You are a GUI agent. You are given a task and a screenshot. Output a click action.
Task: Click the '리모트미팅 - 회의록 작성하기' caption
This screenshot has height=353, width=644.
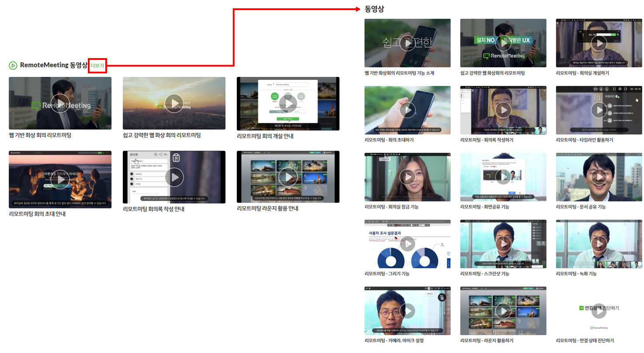click(x=487, y=140)
